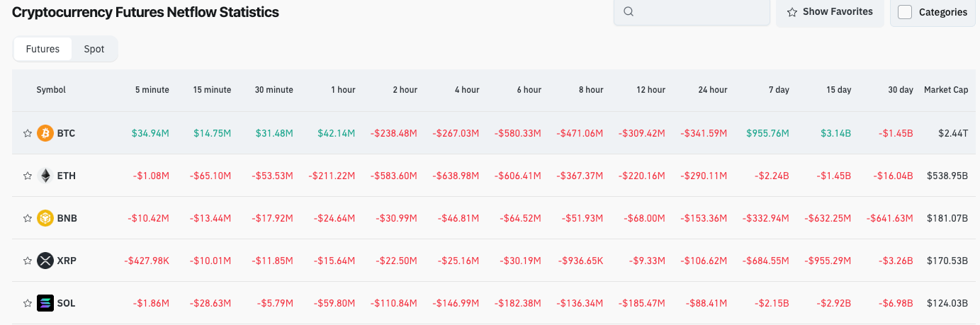
Task: Focus the search input field
Action: pos(698,12)
